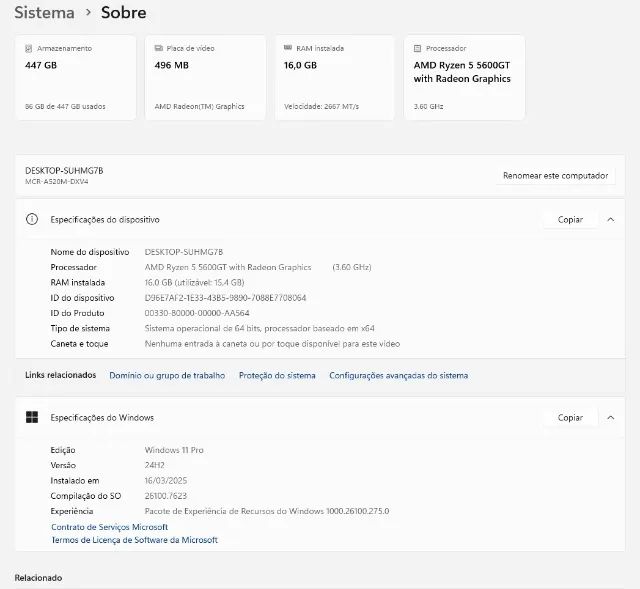Click the Versão value 24H2
Viewport: 640px width, 589px height.
coord(154,465)
